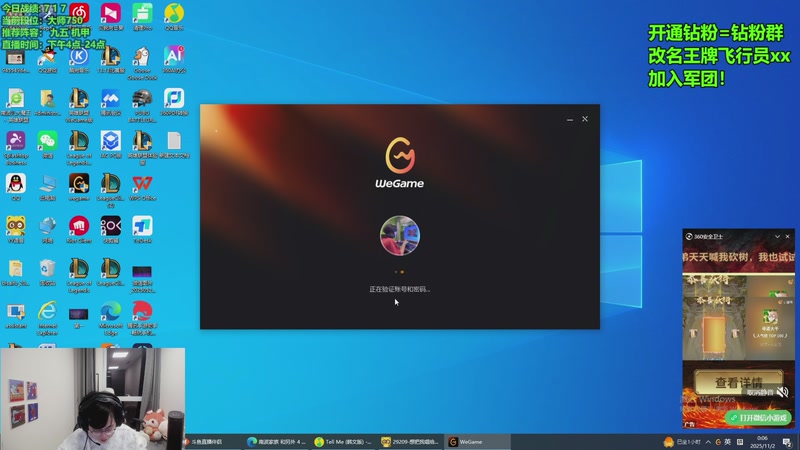The image size is (800, 450).
Task: Open the YY raccoon desktop icon
Action: tap(16, 226)
